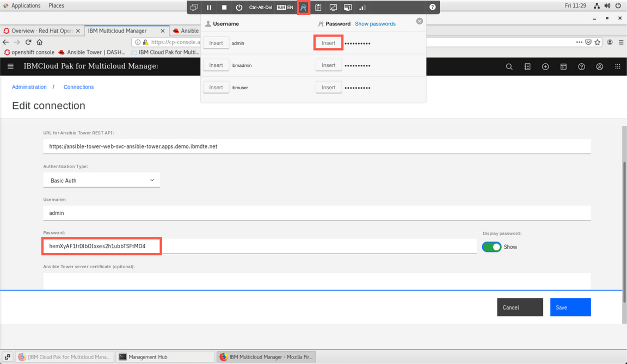Stop the remote session
Image resolution: width=627 pixels, height=364 pixels.
(224, 7)
